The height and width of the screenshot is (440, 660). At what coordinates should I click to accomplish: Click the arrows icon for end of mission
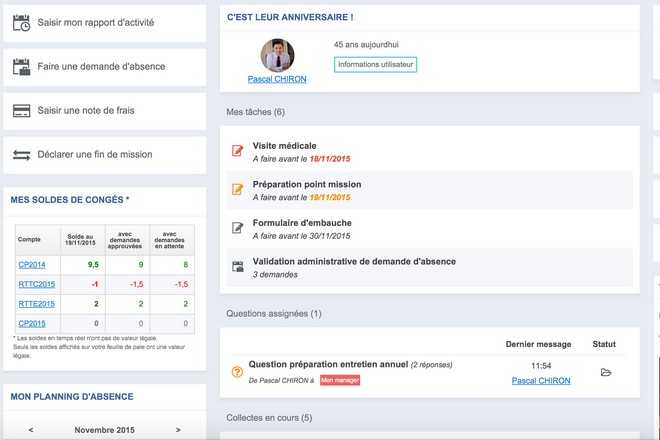[21, 155]
